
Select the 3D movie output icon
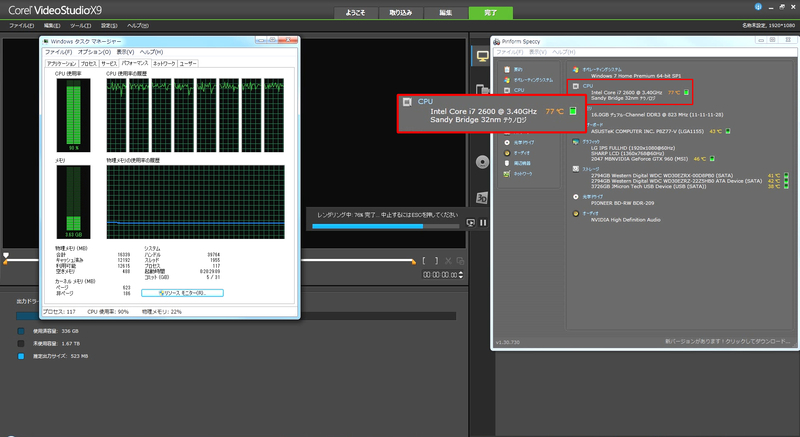coord(482,198)
